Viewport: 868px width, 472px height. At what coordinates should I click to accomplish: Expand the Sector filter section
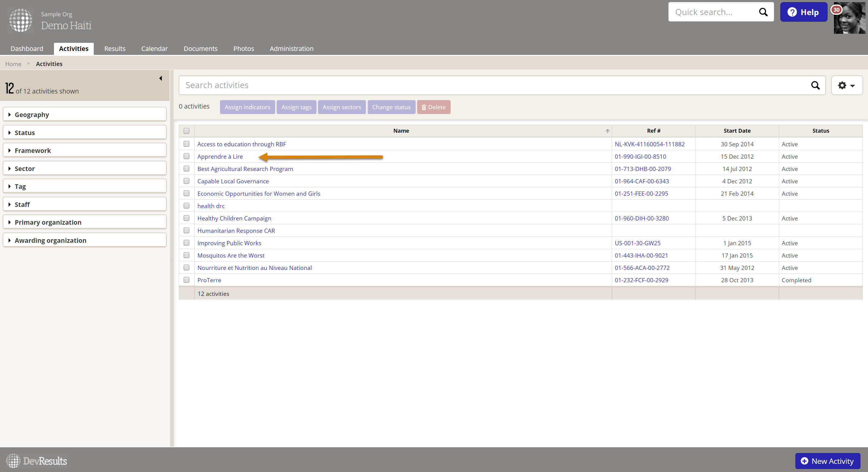pos(25,169)
